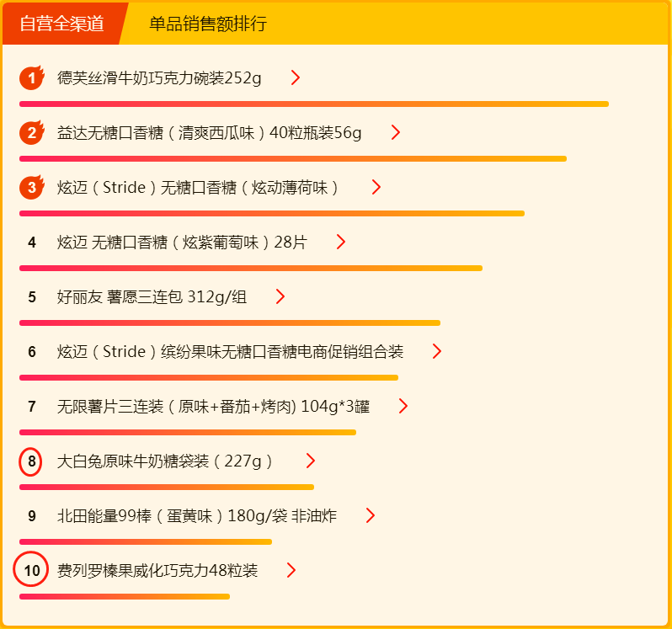Viewport: 672px width, 629px height.
Task: Open 大白兔原味牛奶糖袋装 product link
Action: pos(165,461)
